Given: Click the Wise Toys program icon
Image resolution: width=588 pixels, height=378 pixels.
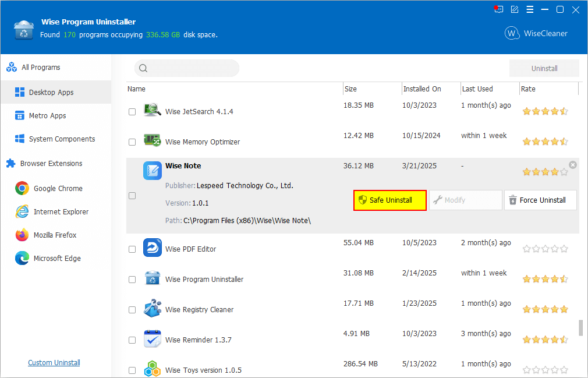Looking at the screenshot, I should click(x=153, y=369).
